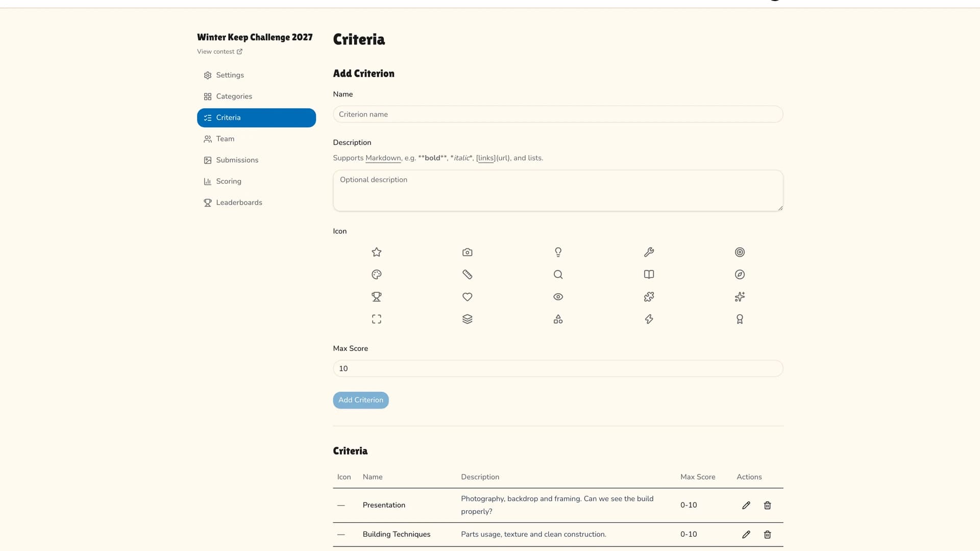Select the eye icon

558,297
